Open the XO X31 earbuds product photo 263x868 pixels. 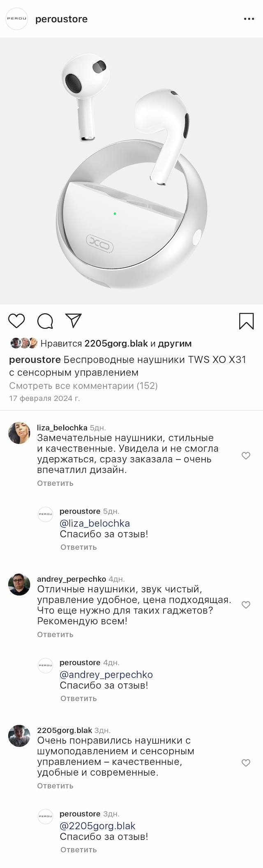pyautogui.click(x=131, y=171)
